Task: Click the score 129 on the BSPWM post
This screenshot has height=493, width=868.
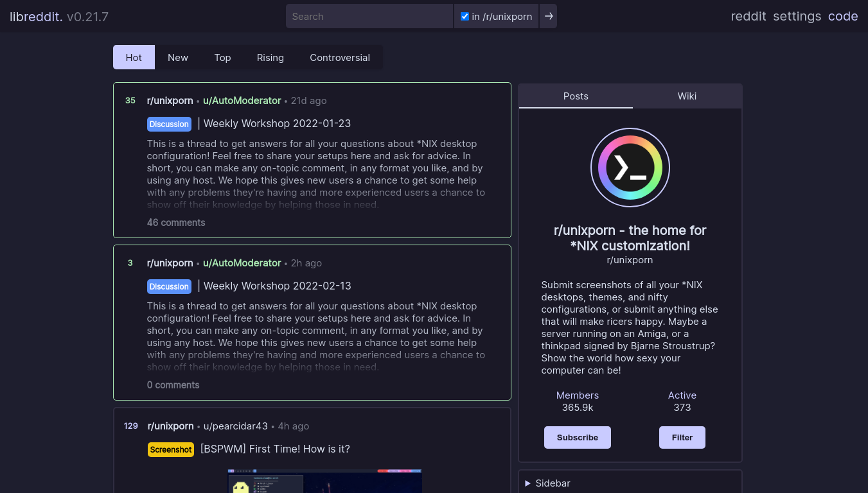Action: pyautogui.click(x=131, y=426)
